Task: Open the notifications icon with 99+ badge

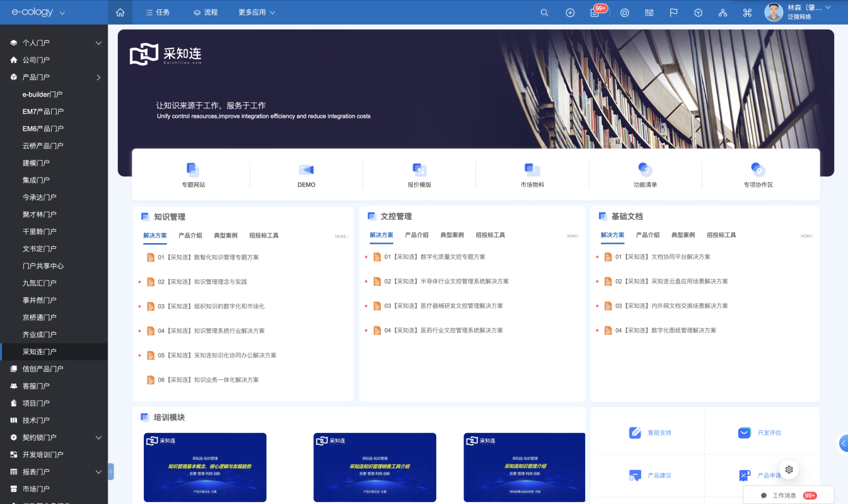Action: coord(595,13)
